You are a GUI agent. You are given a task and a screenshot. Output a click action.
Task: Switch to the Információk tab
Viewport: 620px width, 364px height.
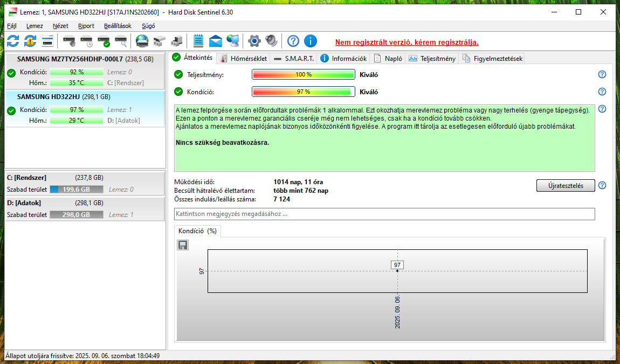(343, 59)
